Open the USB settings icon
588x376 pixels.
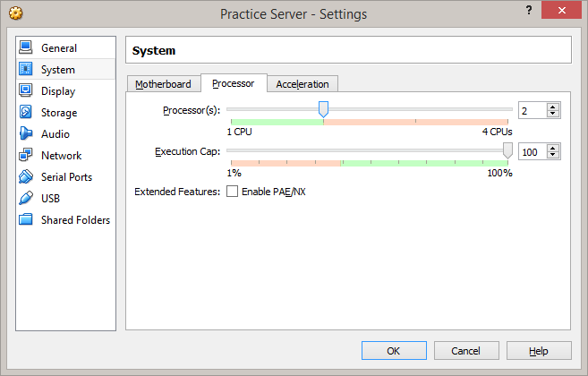[x=25, y=199]
